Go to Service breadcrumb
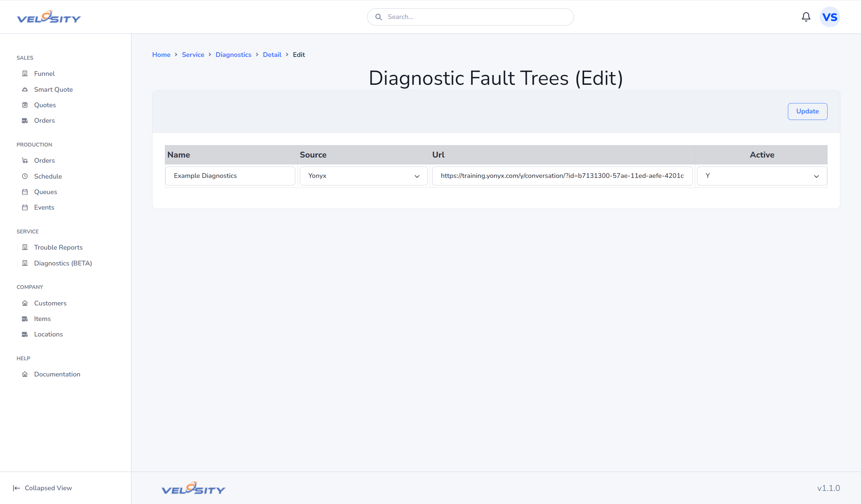The height and width of the screenshot is (504, 861). [x=193, y=54]
